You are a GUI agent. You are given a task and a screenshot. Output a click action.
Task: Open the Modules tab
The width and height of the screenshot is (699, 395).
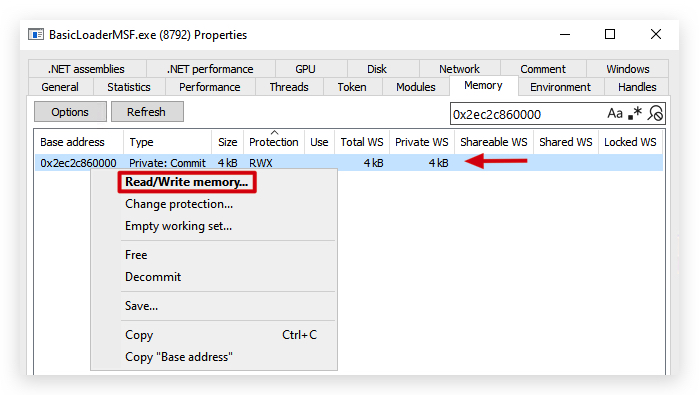[x=416, y=87]
